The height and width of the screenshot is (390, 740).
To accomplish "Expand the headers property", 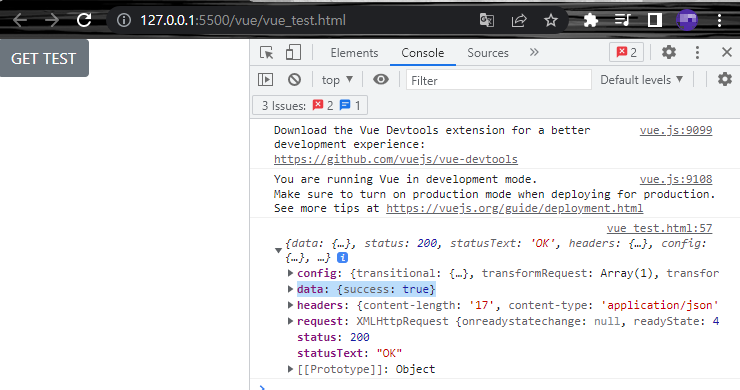I will click(290, 305).
